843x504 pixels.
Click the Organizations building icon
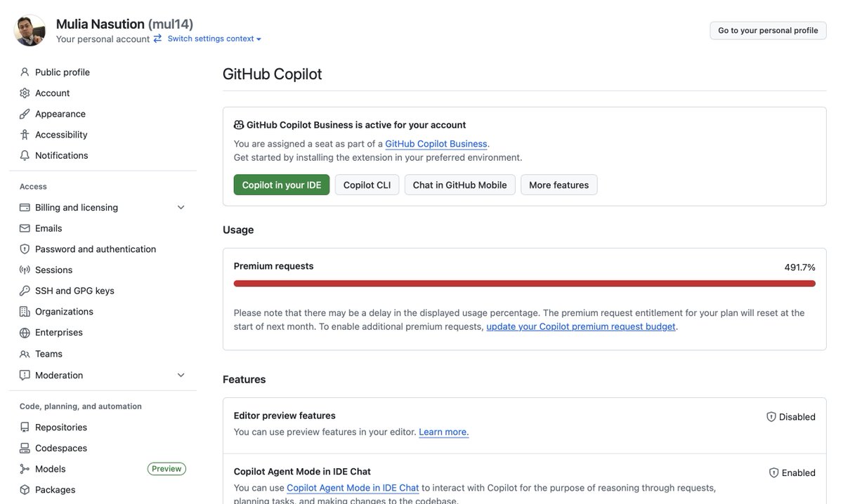tap(25, 312)
